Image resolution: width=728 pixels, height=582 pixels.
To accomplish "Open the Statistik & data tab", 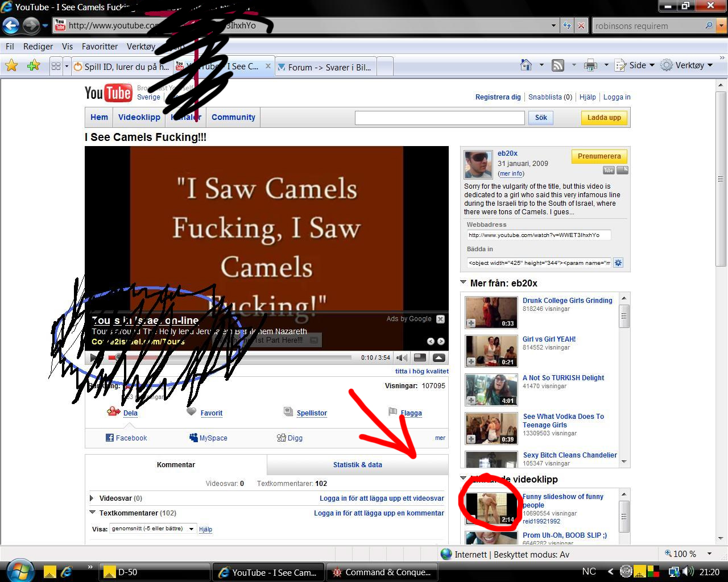I will 357,465.
